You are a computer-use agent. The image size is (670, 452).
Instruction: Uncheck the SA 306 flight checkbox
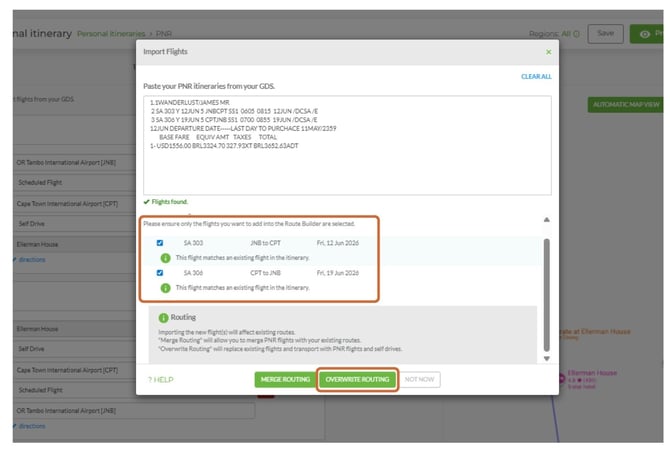(160, 273)
